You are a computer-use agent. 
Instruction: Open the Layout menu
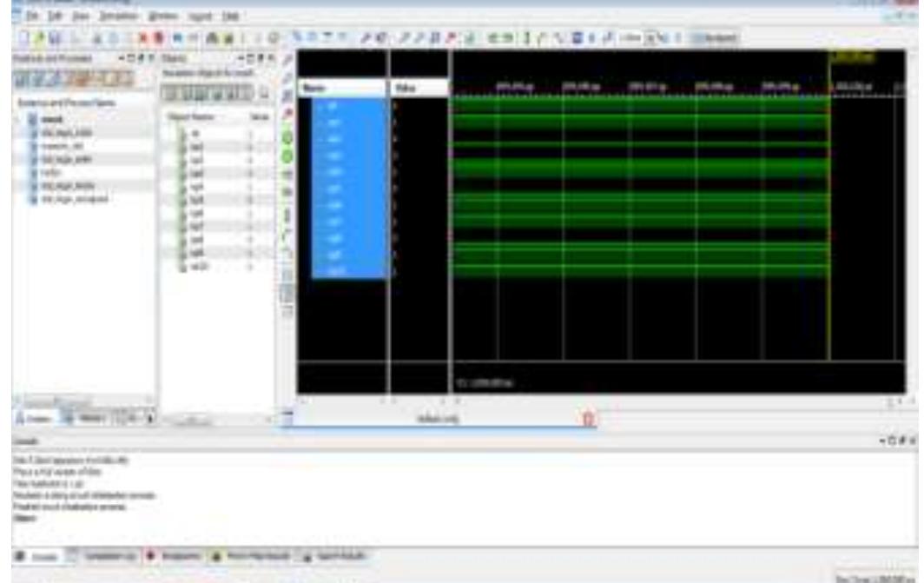coord(200,16)
